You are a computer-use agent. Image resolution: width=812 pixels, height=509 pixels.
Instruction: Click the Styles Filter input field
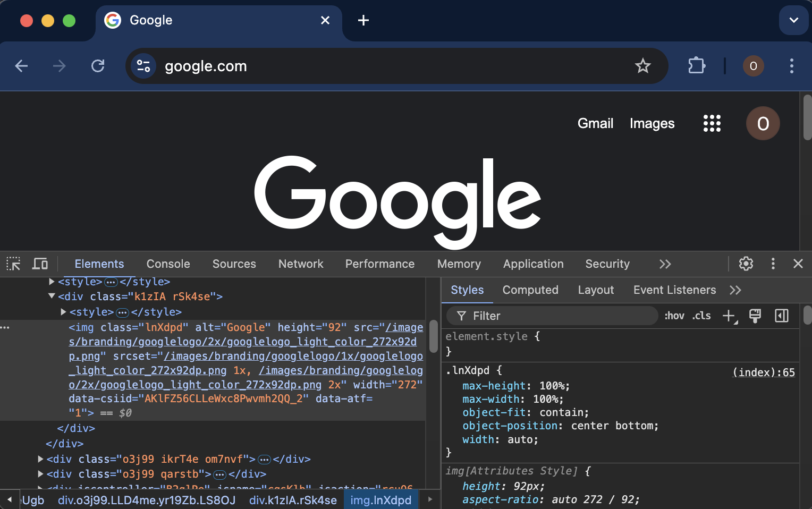coord(558,316)
